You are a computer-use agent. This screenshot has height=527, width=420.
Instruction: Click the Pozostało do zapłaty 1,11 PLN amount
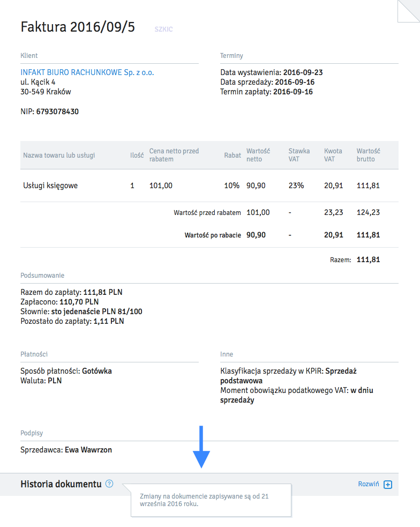click(109, 321)
